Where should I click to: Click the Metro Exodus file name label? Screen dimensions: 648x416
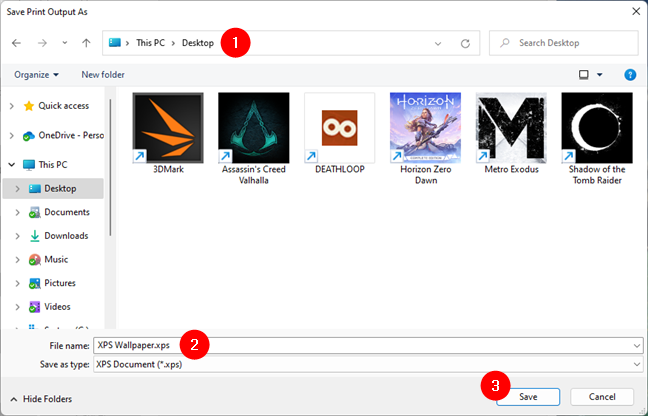[x=512, y=169]
